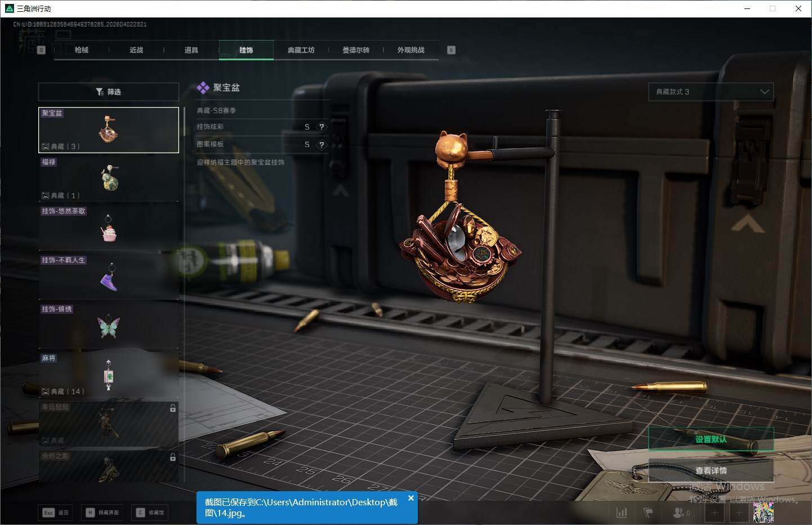Click the E next-tab key icon
The image size is (812, 525).
click(x=451, y=50)
